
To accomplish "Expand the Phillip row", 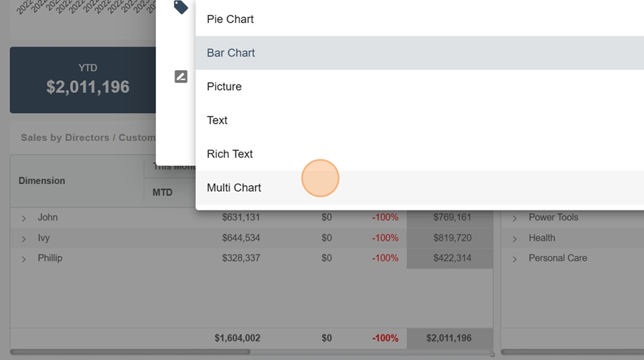I will pyautogui.click(x=24, y=258).
